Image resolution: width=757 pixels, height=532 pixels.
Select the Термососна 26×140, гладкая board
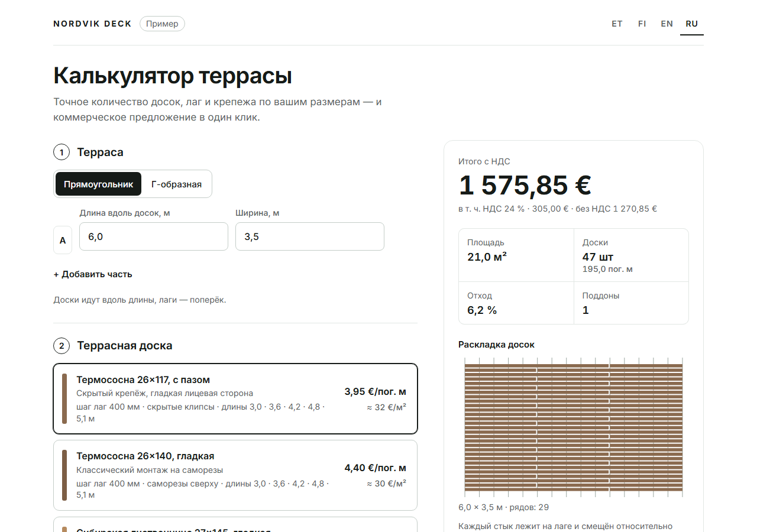click(x=235, y=475)
